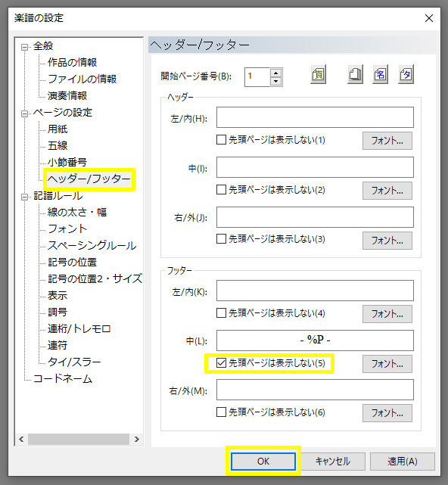Select タイ/スラー in the tree
This screenshot has height=485, width=448.
coord(74,362)
